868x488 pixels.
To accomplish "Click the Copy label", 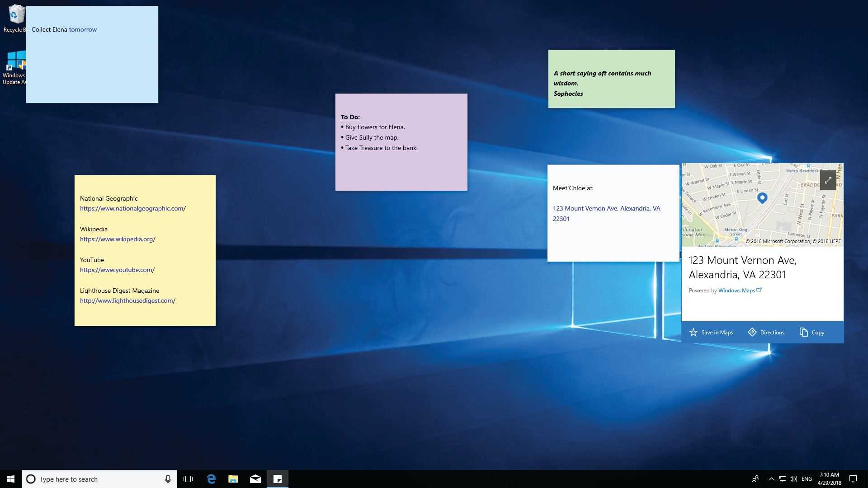I will (818, 333).
